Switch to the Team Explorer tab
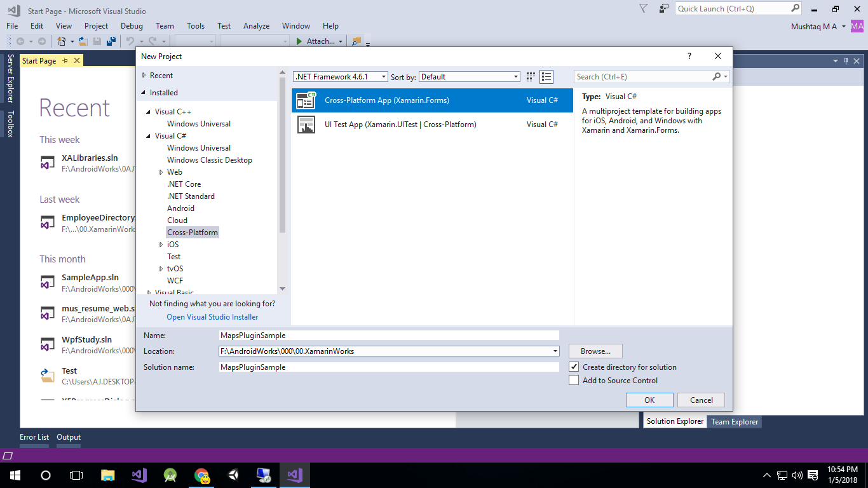 pyautogui.click(x=734, y=421)
